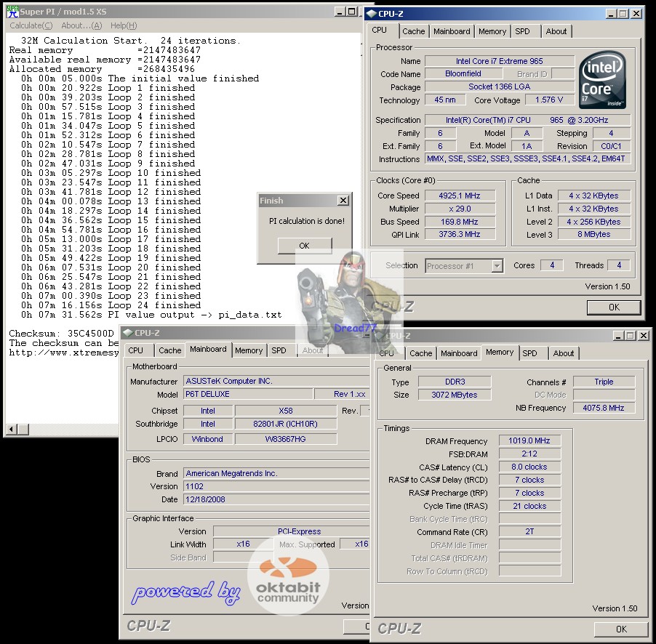Click OK in the top CPU-Z window

point(614,307)
